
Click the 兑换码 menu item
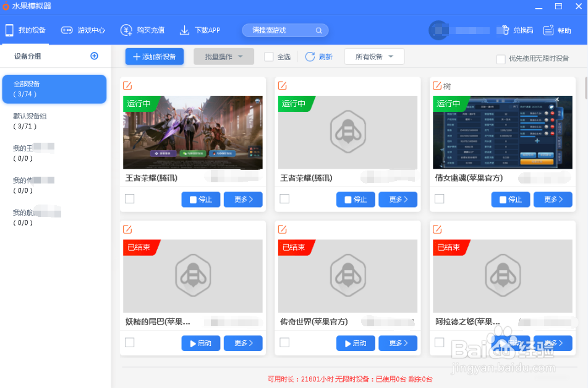[523, 30]
